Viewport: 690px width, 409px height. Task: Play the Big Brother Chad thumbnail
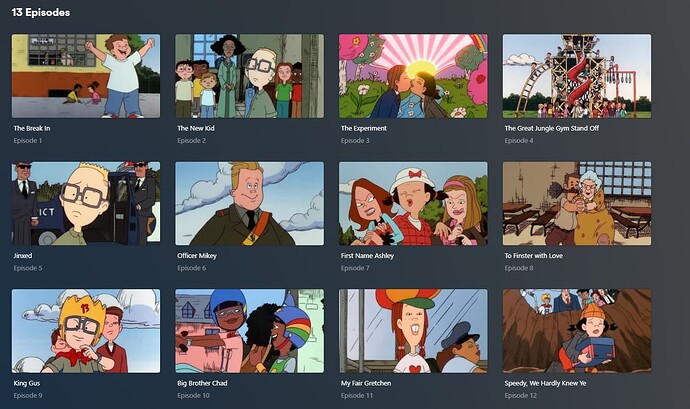250,331
